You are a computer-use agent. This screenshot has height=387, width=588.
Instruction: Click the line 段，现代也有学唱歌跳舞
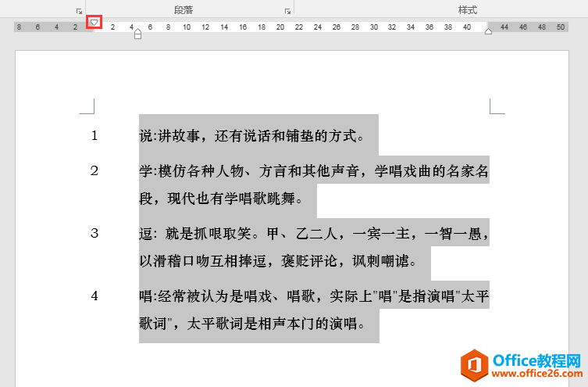[x=221, y=199]
